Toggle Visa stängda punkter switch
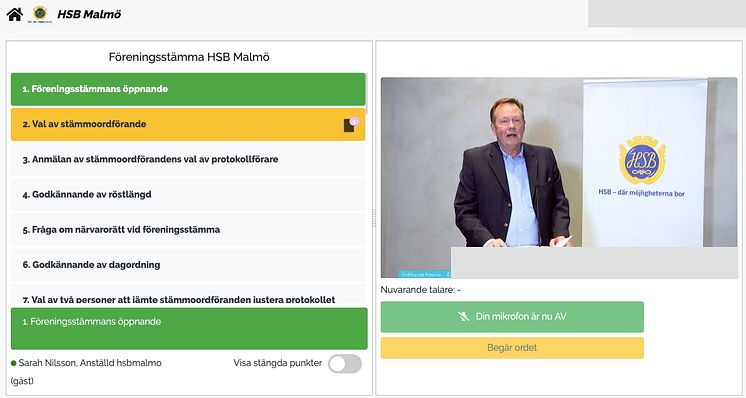 point(345,364)
